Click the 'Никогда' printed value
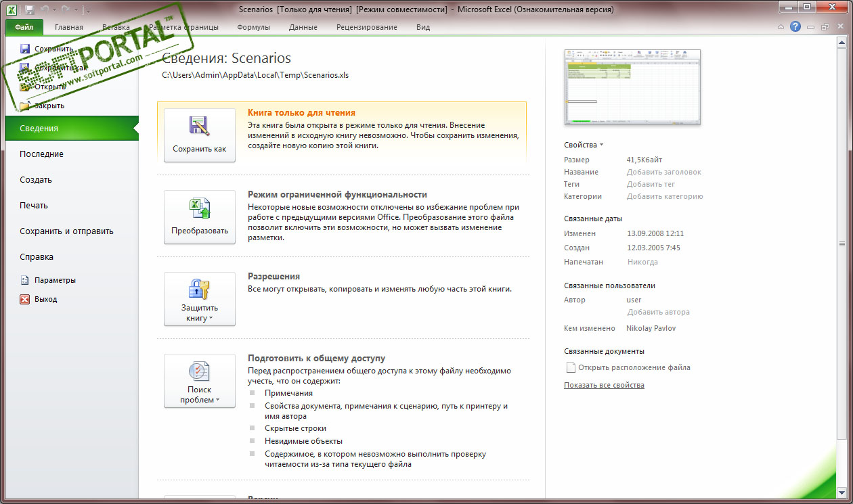The height and width of the screenshot is (504, 853). tap(642, 262)
